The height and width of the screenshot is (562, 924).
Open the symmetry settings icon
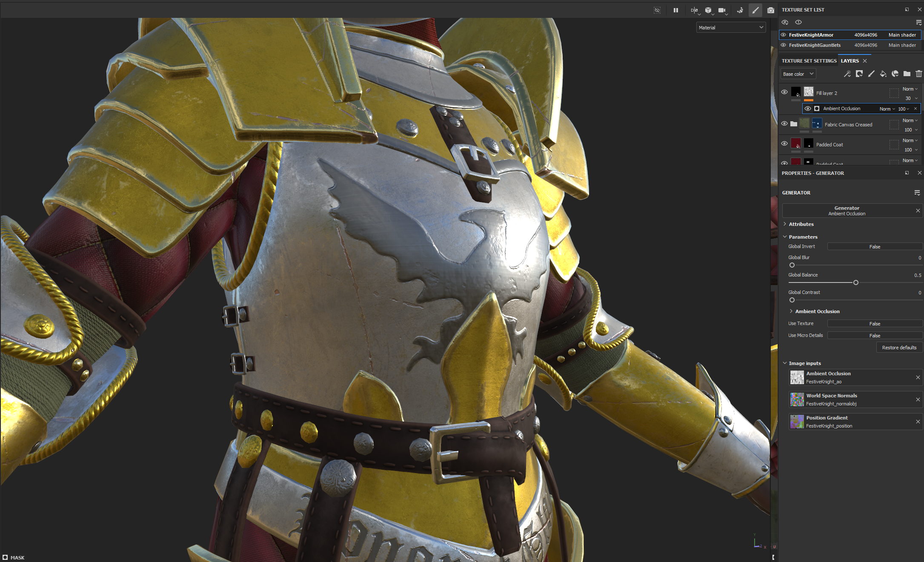694,10
